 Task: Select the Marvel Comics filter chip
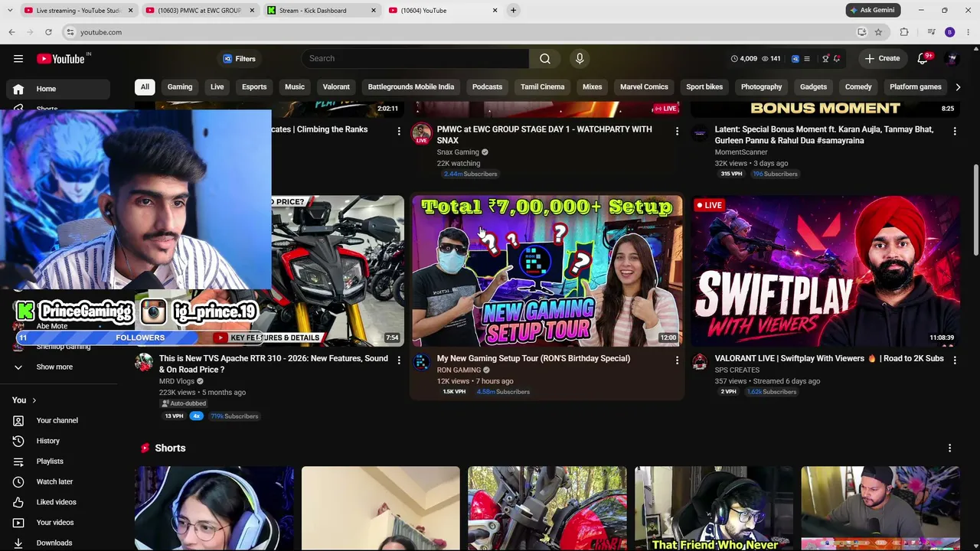[644, 87]
